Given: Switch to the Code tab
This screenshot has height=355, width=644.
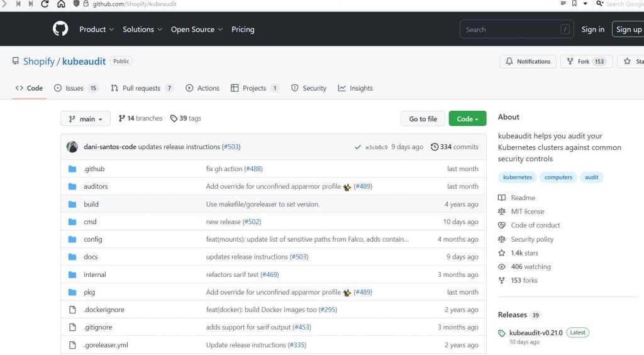Looking at the screenshot, I should click(x=29, y=88).
